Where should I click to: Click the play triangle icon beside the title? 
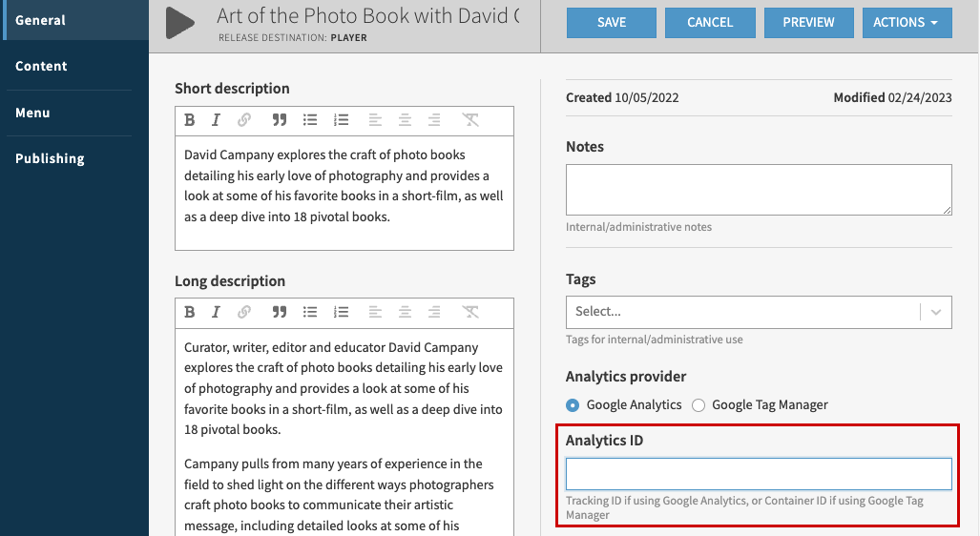click(x=180, y=23)
